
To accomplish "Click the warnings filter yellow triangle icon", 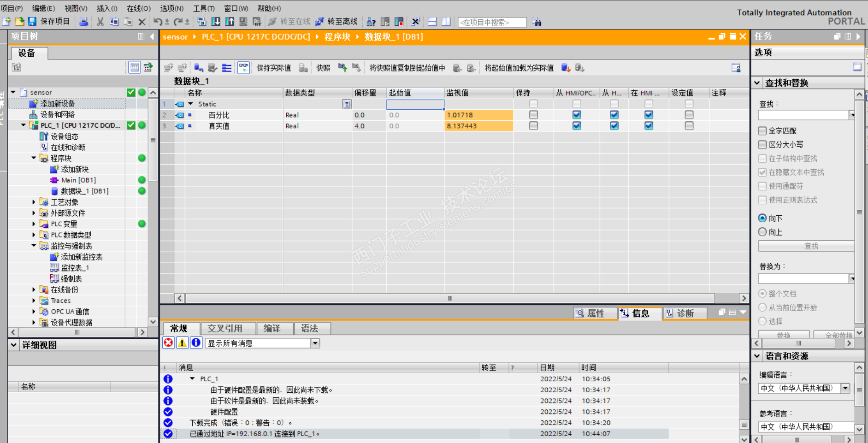I will click(x=182, y=343).
